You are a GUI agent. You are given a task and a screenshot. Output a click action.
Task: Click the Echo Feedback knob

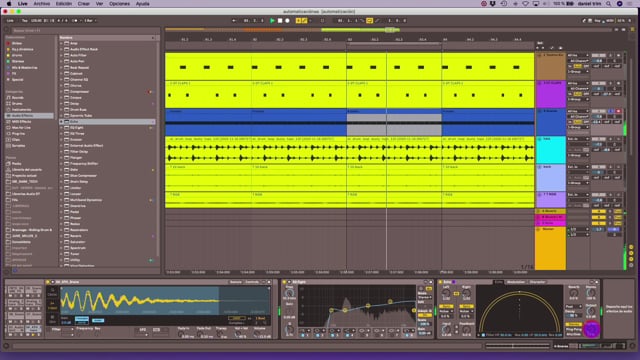tap(466, 330)
